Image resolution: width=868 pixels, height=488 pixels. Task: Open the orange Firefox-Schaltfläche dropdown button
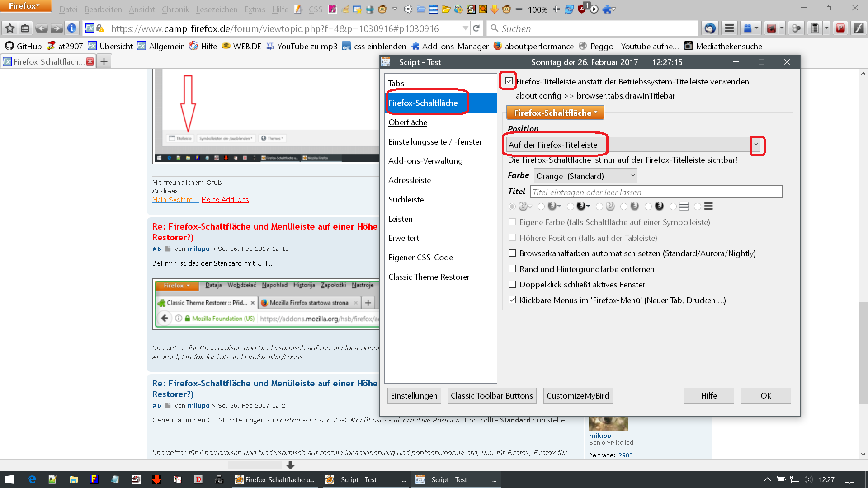pos(555,113)
